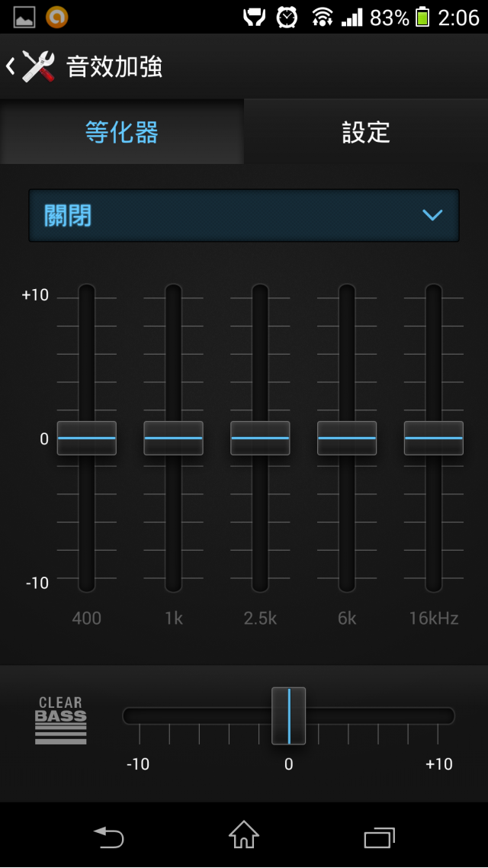
Task: Click the 16kHz band slider handle
Action: [x=434, y=439]
